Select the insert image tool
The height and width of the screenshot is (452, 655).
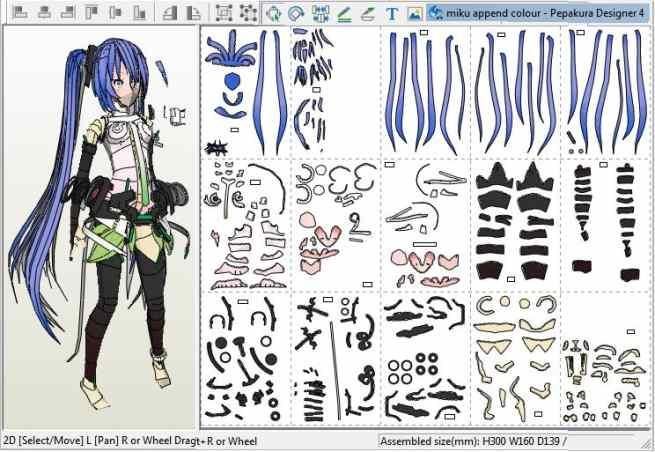pyautogui.click(x=414, y=14)
